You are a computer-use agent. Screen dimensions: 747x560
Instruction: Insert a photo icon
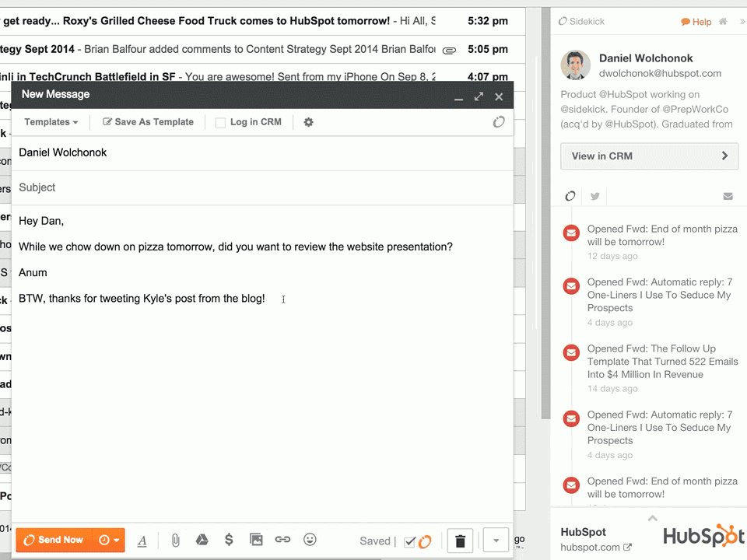point(256,540)
